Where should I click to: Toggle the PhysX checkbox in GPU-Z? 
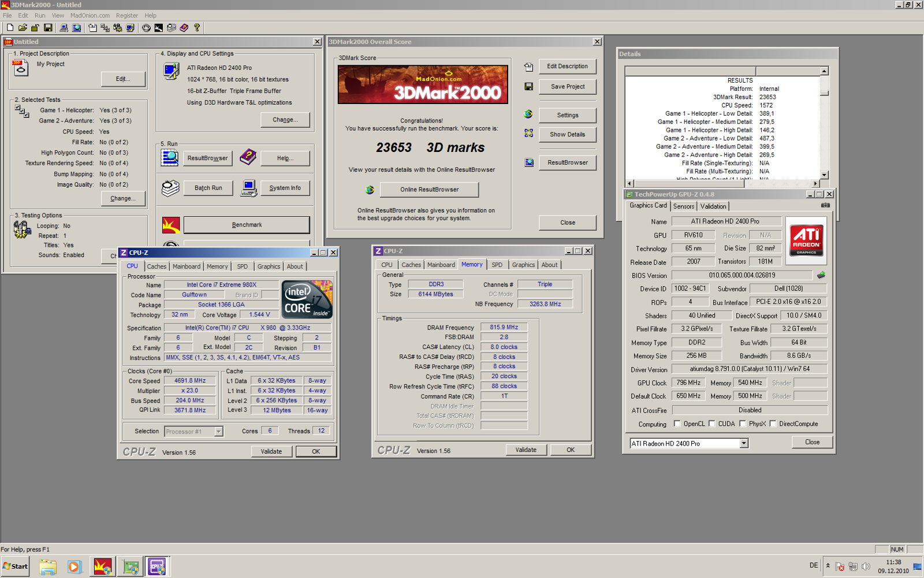pos(743,424)
